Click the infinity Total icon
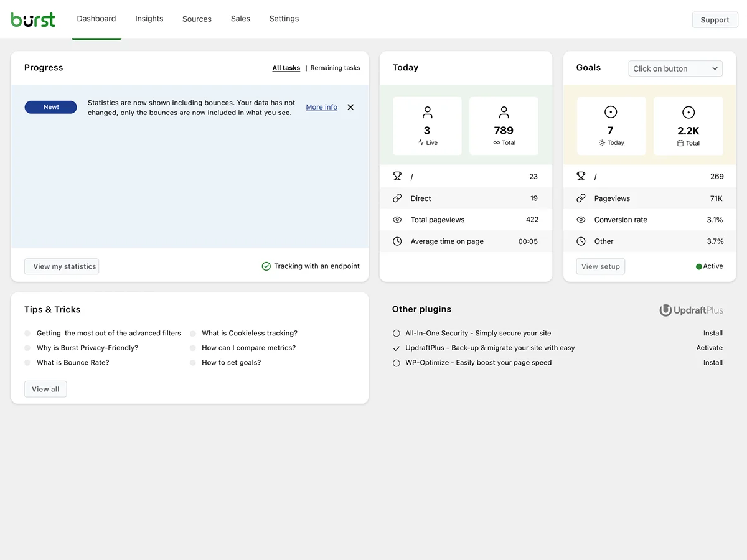 497,142
